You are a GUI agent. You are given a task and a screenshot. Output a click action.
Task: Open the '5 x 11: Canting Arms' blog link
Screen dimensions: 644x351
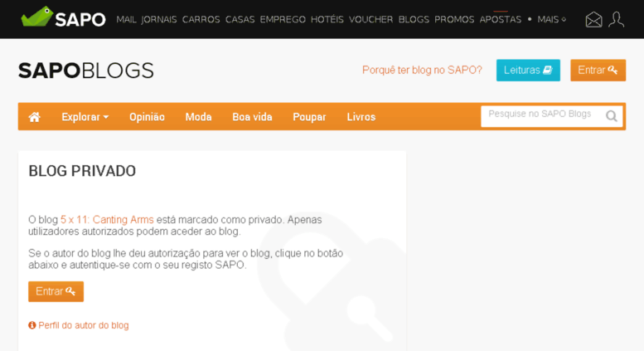point(107,219)
